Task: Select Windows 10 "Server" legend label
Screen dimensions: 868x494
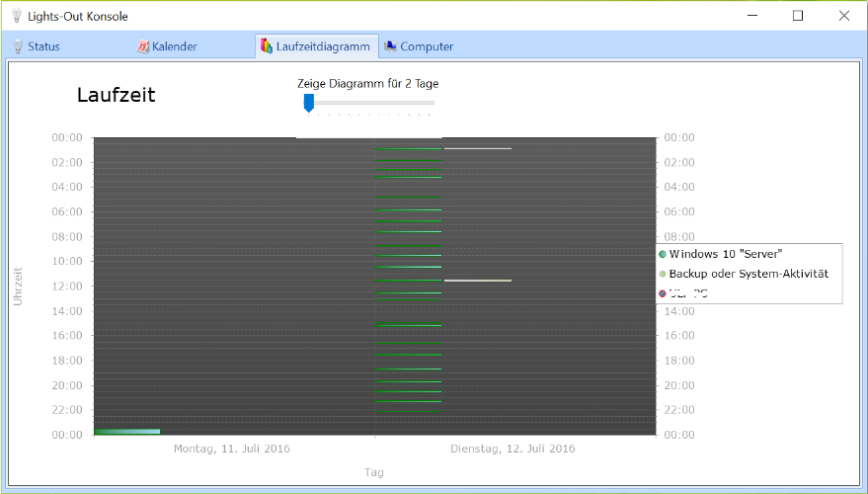Action: [x=725, y=254]
